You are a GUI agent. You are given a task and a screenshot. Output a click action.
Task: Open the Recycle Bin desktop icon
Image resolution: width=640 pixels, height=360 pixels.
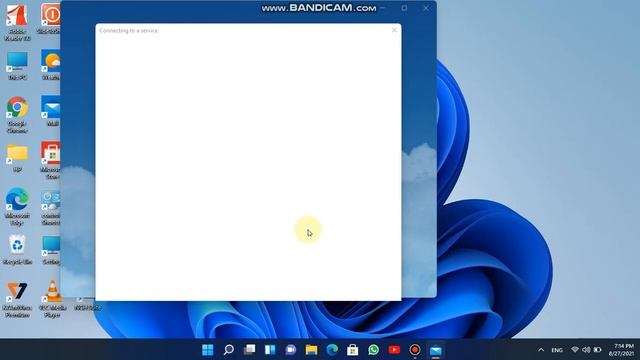(17, 250)
